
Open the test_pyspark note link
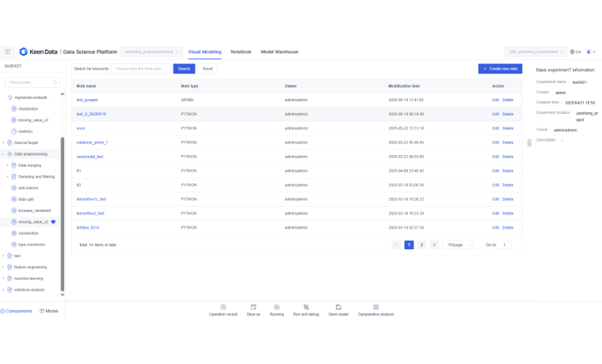coord(87,100)
